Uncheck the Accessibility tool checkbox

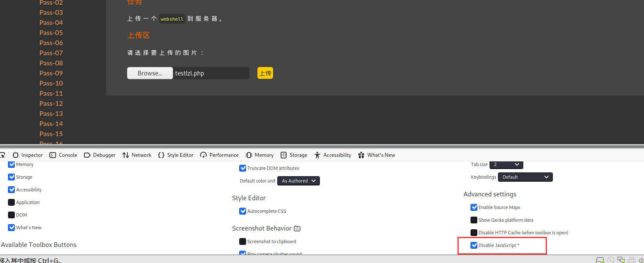tap(11, 190)
